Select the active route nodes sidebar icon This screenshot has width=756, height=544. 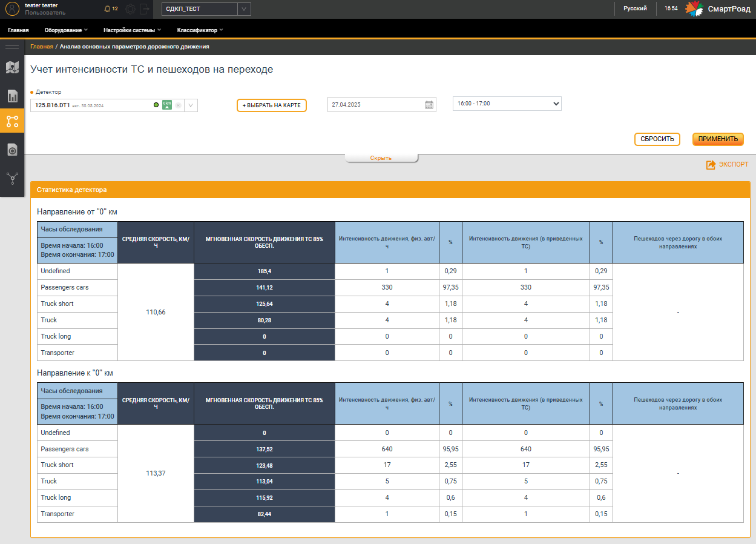[12, 121]
